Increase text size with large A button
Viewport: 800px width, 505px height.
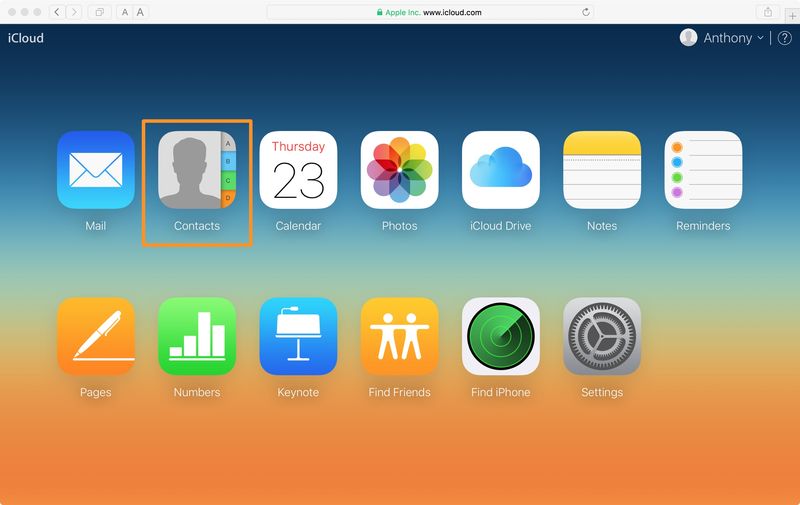pyautogui.click(x=140, y=12)
